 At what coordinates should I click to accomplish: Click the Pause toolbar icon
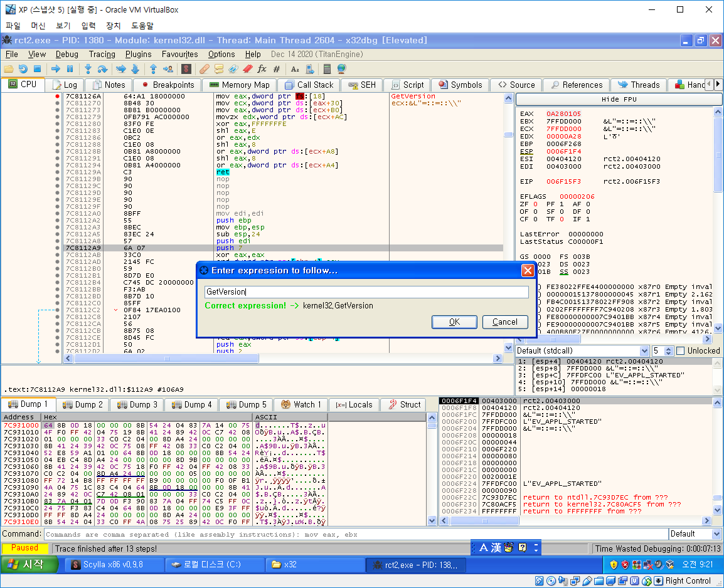pos(70,69)
